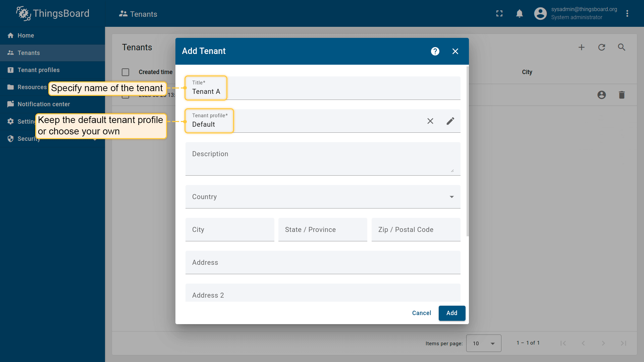Click the search tenants magnifier icon
644x362 pixels.
[x=621, y=47]
